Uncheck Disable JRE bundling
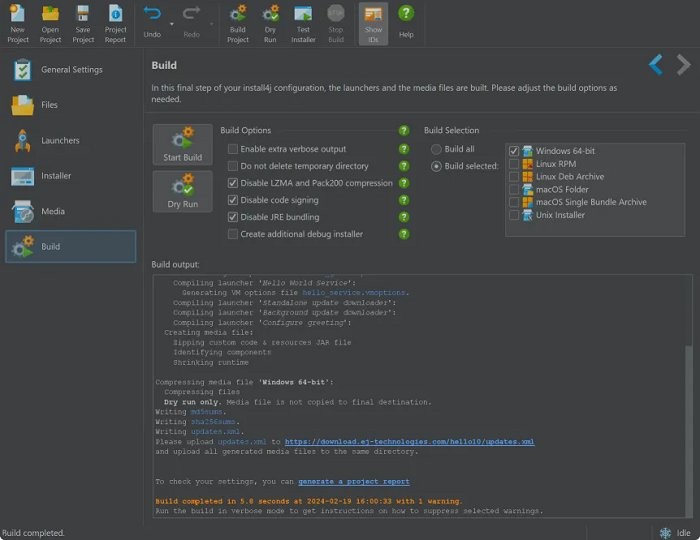 pyautogui.click(x=233, y=217)
